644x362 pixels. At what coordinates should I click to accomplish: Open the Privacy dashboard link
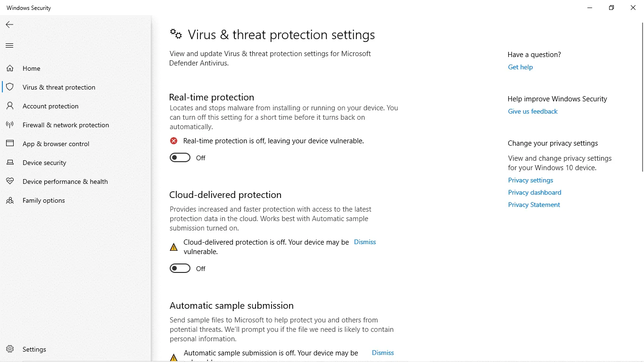[x=535, y=192]
